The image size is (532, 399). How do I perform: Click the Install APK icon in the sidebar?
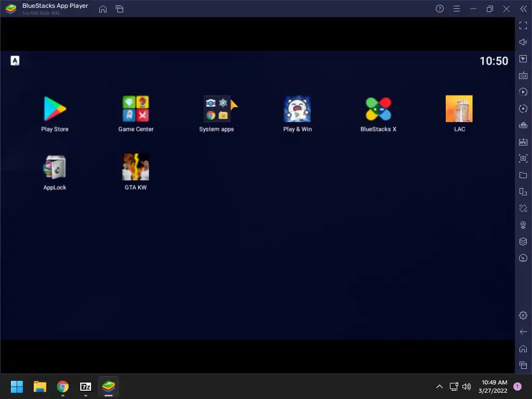coord(523,142)
